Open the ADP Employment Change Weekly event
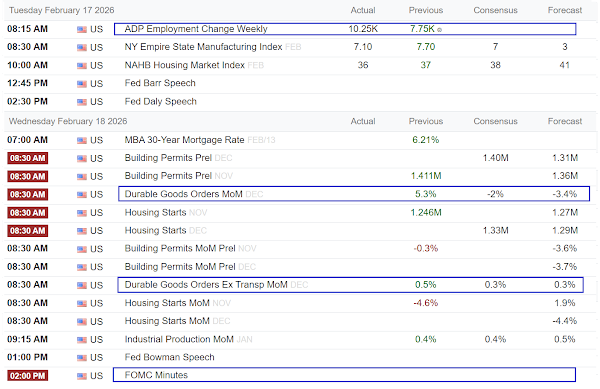Image resolution: width=600 pixels, height=389 pixels. 196,29
